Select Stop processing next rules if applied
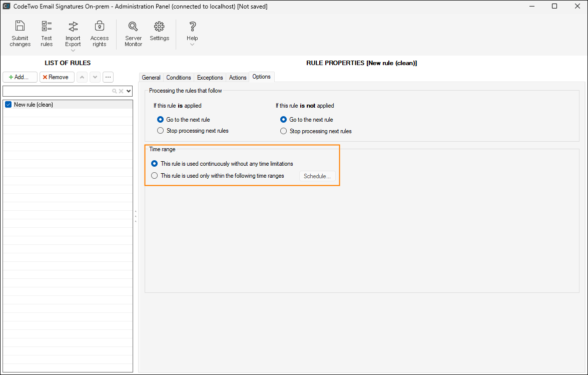The width and height of the screenshot is (588, 375). [x=160, y=131]
